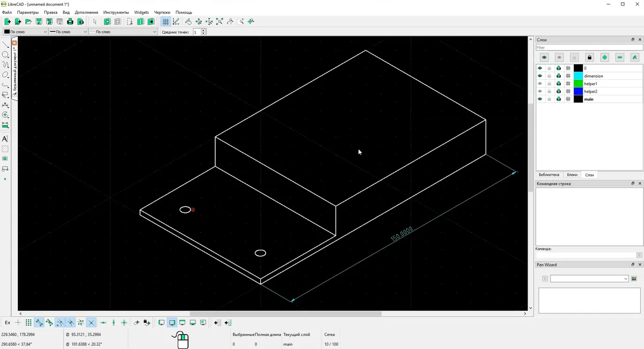The width and height of the screenshot is (644, 349).
Task: Click the Open file folder icon
Action: pos(28,22)
